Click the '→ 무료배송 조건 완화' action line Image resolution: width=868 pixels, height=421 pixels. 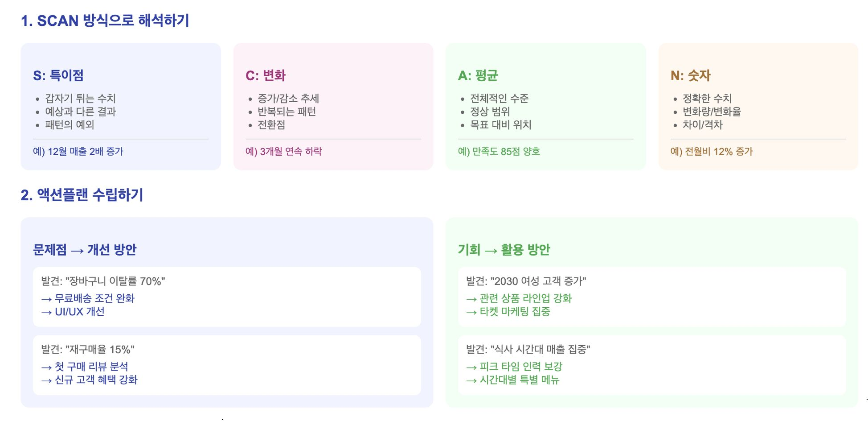(88, 298)
